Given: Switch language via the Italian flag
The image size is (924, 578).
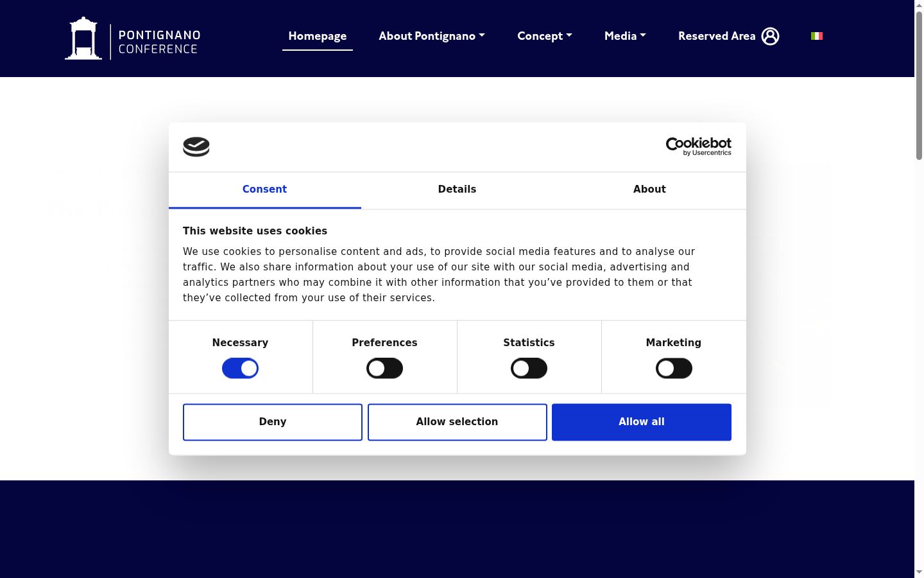Looking at the screenshot, I should coord(817,36).
